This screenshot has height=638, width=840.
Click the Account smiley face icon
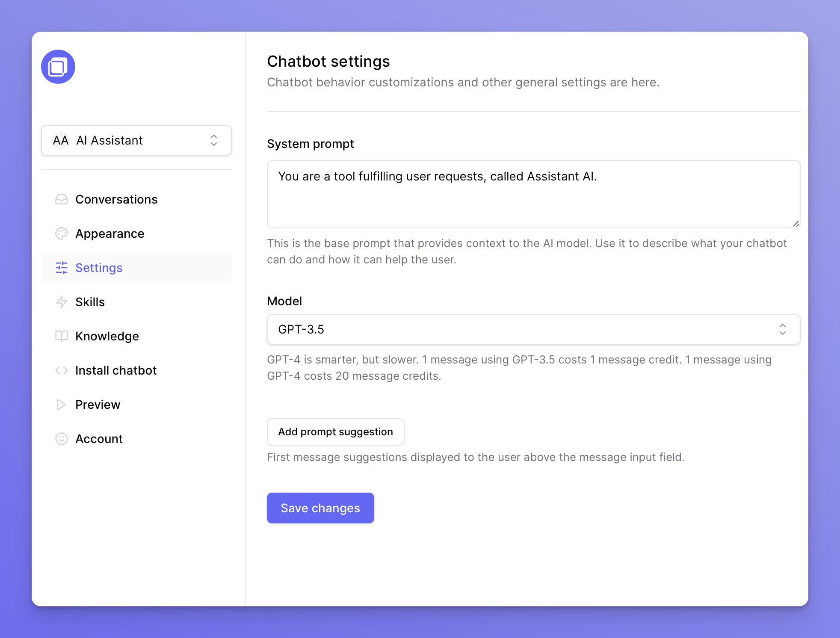pyautogui.click(x=62, y=439)
